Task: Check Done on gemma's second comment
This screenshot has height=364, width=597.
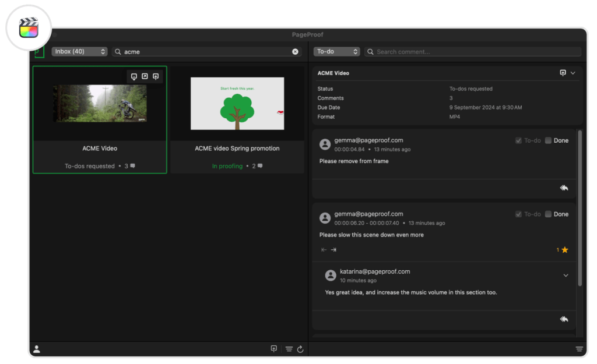Action: [547, 214]
